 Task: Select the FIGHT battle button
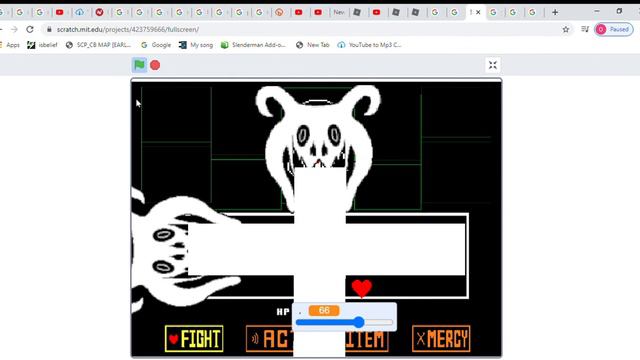point(194,338)
